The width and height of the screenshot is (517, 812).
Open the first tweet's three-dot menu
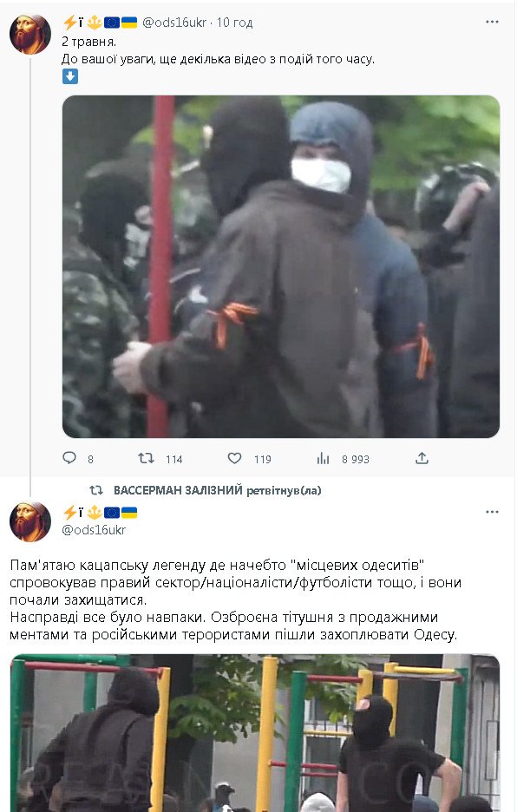coord(492,22)
